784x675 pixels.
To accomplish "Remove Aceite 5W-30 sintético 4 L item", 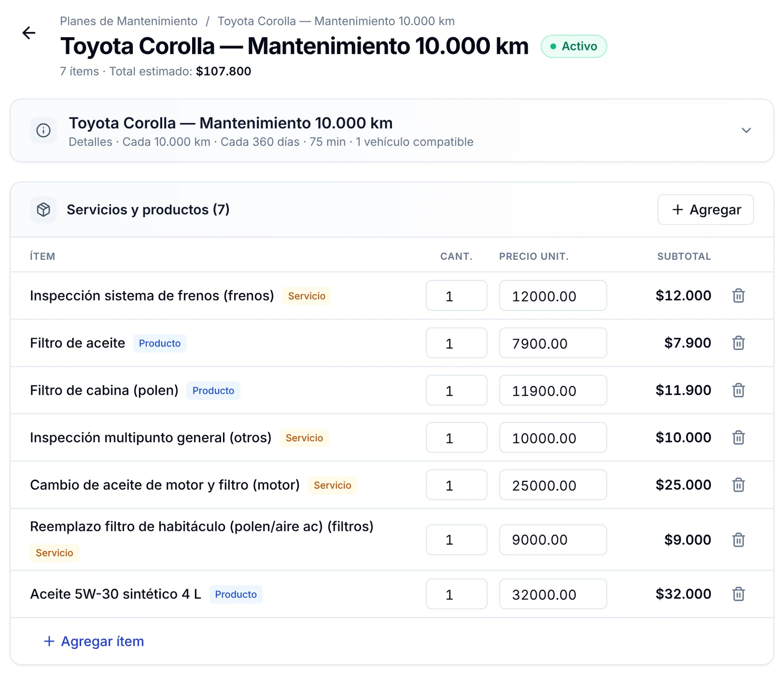I will [738, 594].
